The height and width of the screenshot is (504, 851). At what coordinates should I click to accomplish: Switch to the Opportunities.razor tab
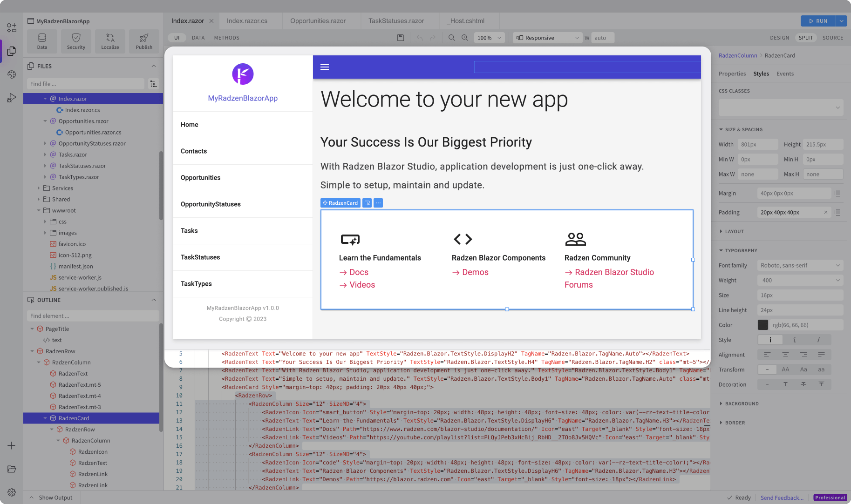(x=318, y=21)
